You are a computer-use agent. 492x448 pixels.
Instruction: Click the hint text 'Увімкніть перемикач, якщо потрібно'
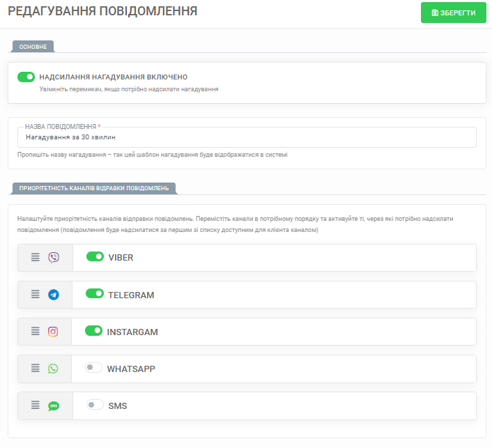129,89
